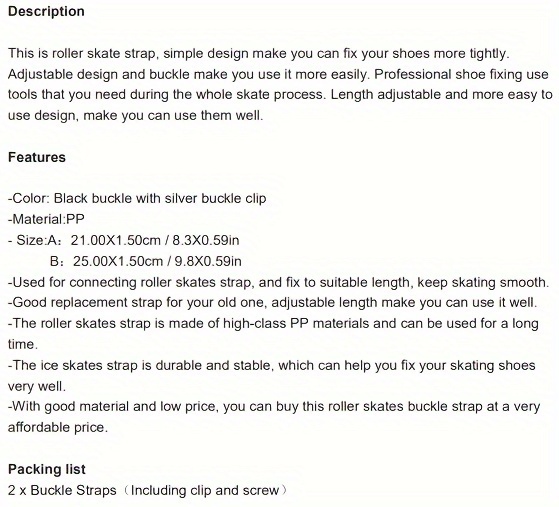Click 'Used for connecting roller skates' line
Image resolution: width=559 pixels, height=507 pixels.
(x=278, y=282)
